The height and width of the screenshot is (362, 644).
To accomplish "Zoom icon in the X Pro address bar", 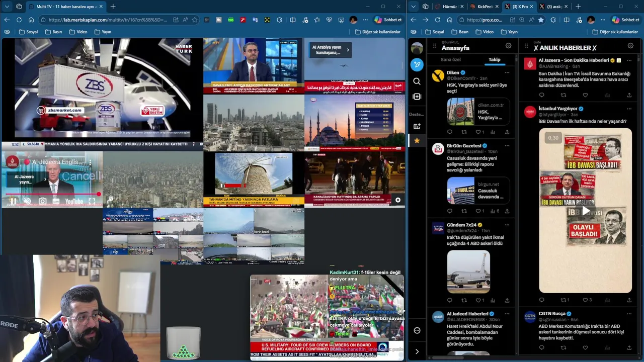I will 522,20.
